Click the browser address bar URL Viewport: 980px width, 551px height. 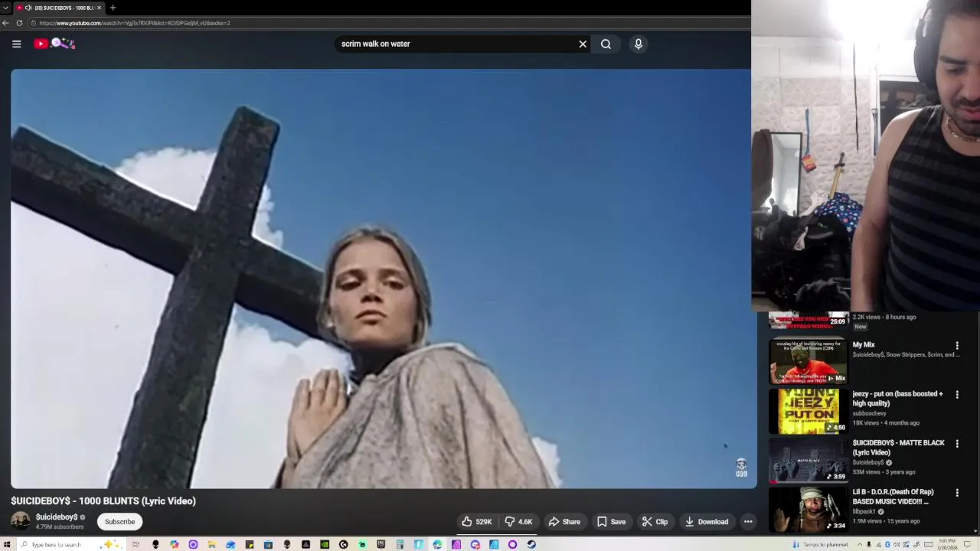coord(135,23)
